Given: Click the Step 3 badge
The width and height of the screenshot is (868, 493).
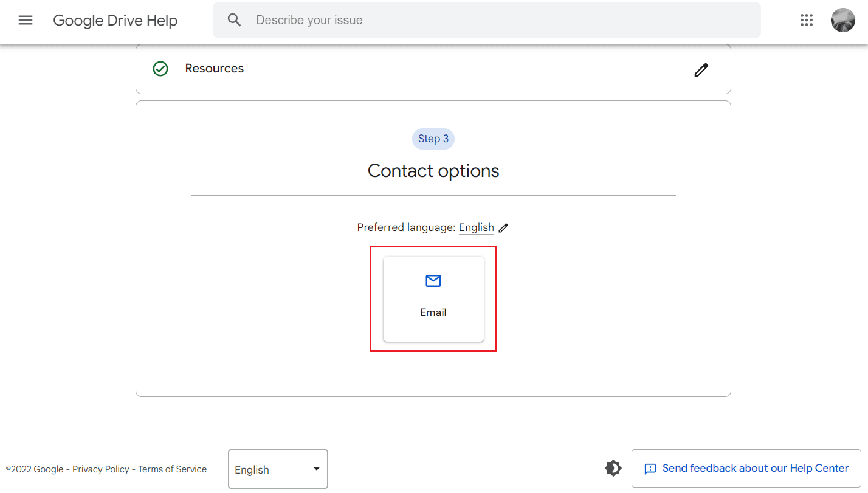Looking at the screenshot, I should tap(433, 139).
